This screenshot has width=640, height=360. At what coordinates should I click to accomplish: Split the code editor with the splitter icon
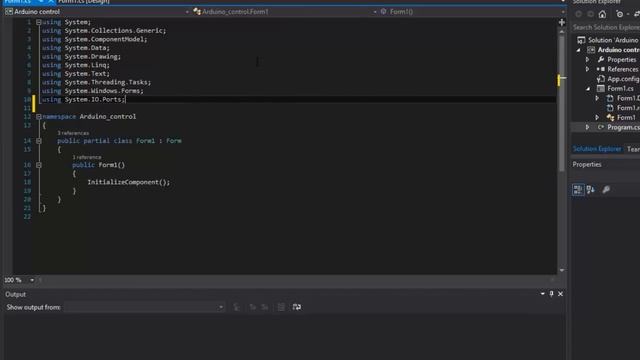[562, 22]
